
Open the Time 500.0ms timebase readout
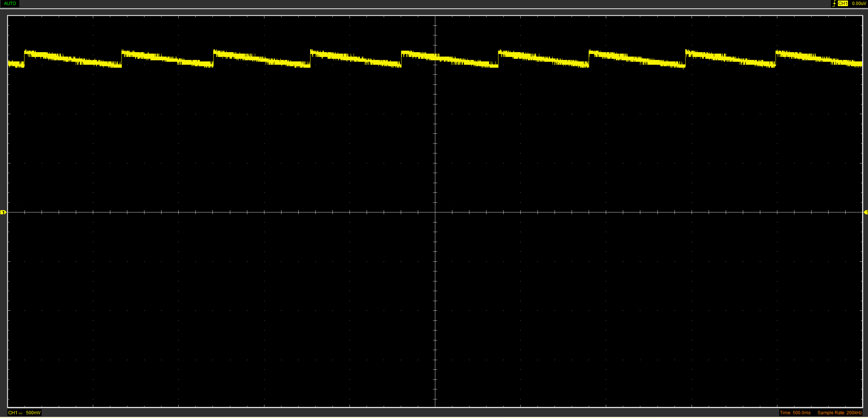tap(795, 413)
